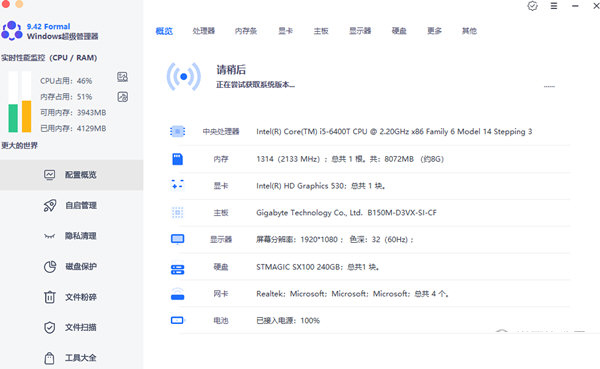600x369 pixels.
Task: Click the memory usage icon button
Action: click(122, 97)
